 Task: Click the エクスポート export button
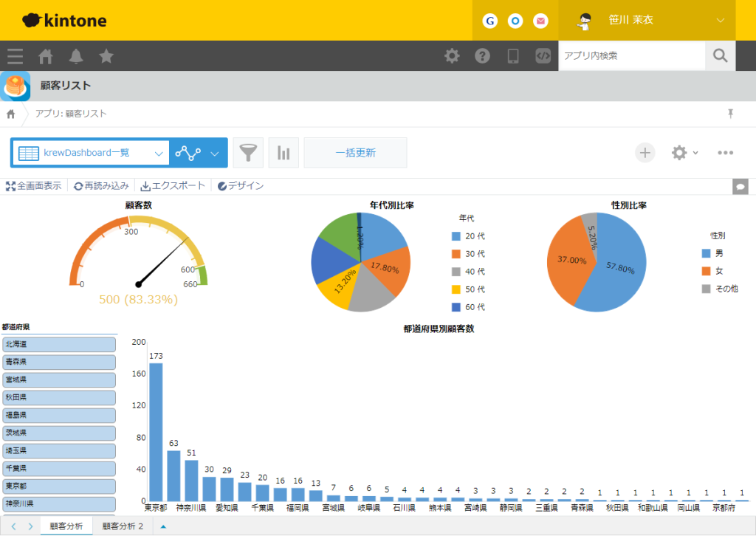173,185
